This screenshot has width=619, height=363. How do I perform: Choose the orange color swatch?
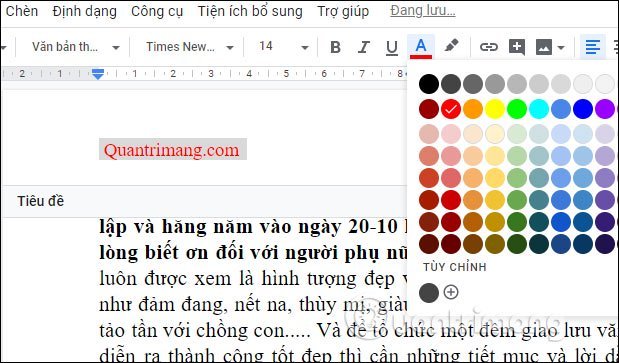[x=473, y=109]
